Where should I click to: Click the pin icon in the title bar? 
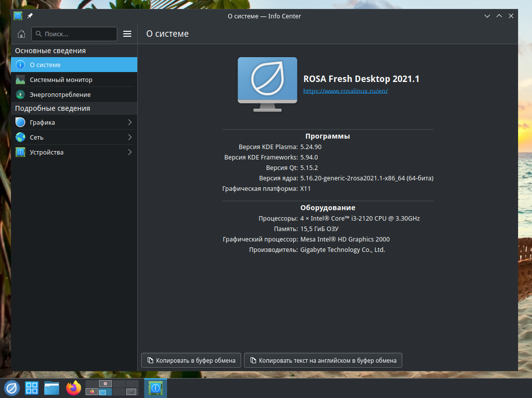30,16
